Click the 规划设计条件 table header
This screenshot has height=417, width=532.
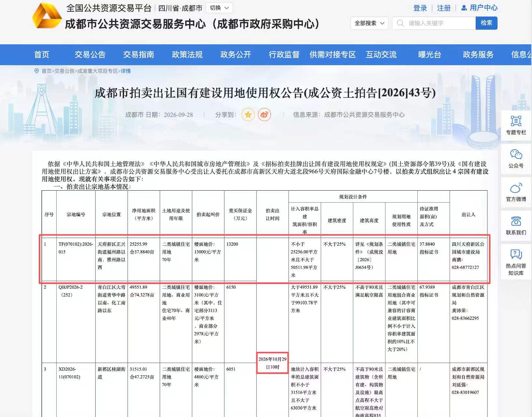pos(353,197)
